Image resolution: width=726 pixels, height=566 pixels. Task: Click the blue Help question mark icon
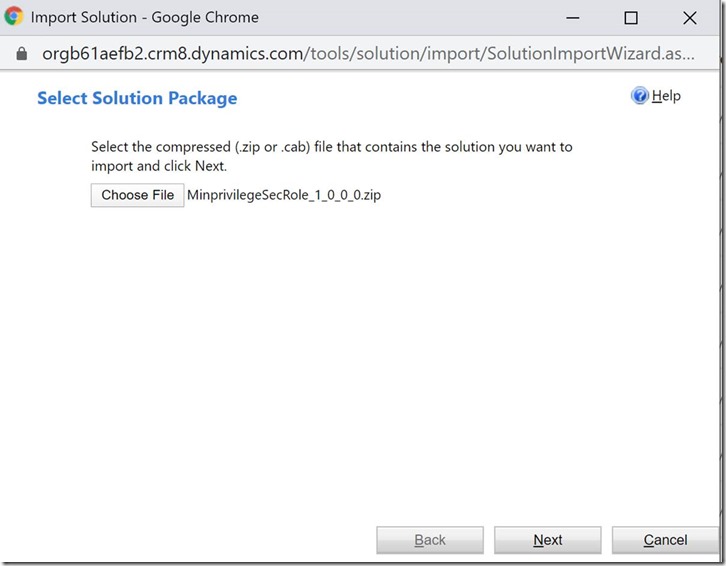640,96
